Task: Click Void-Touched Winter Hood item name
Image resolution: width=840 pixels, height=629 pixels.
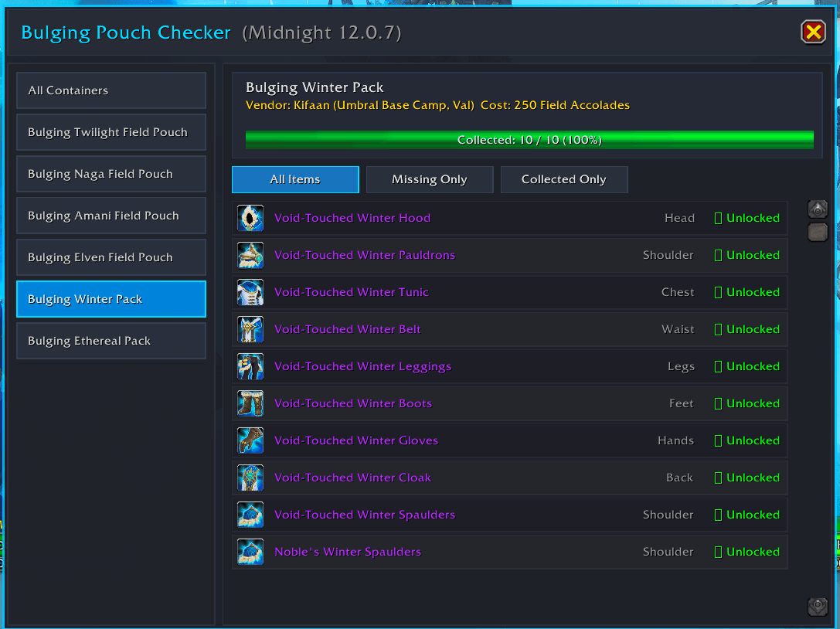Action: tap(352, 218)
